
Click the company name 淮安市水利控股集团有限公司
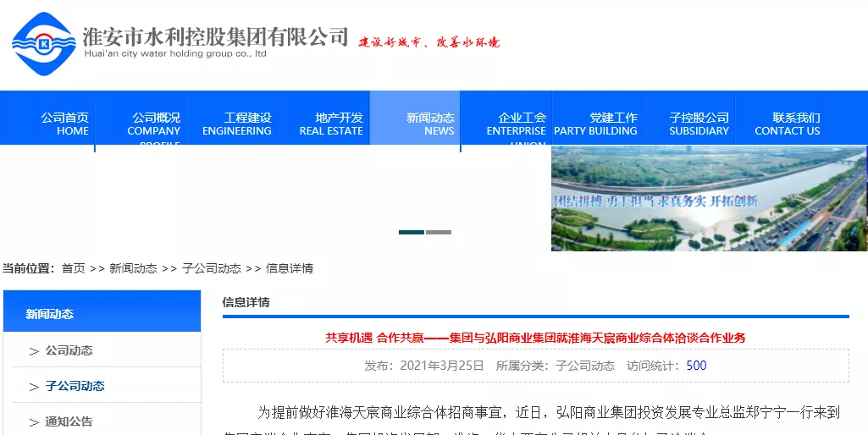[215, 36]
